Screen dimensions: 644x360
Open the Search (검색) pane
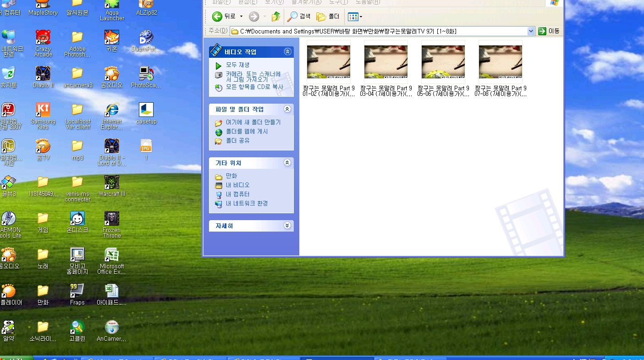299,17
